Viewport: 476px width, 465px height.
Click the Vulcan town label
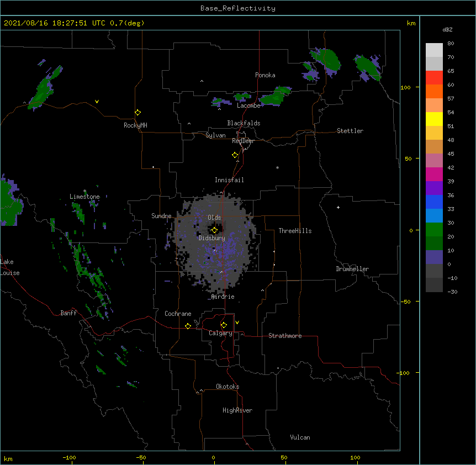coord(300,437)
